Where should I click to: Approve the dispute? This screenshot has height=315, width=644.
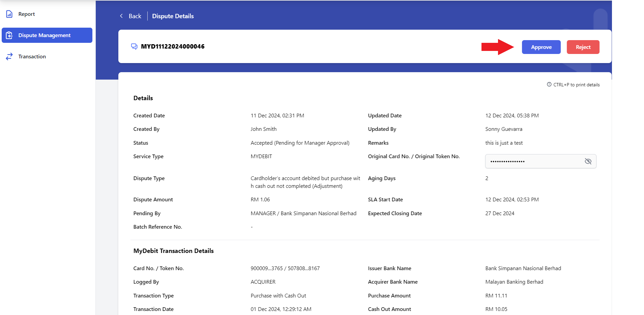click(541, 47)
